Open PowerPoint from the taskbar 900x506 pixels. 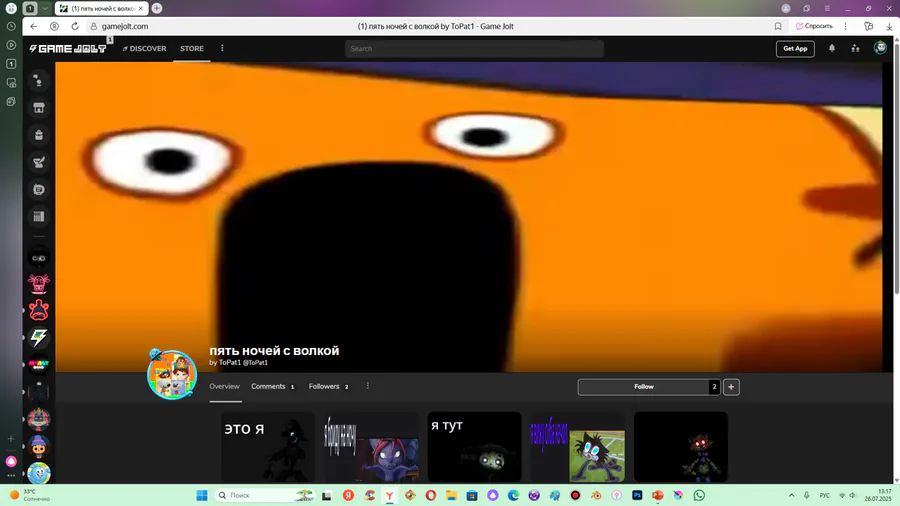pos(658,495)
